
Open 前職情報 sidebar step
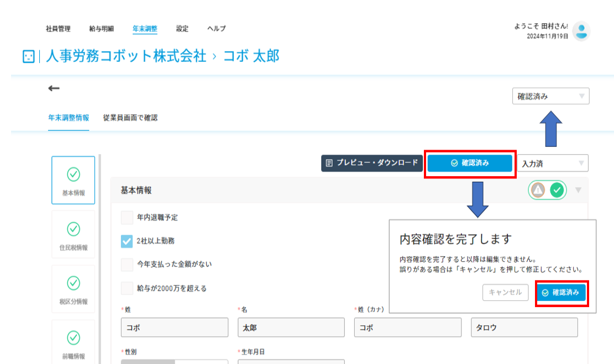tap(73, 342)
